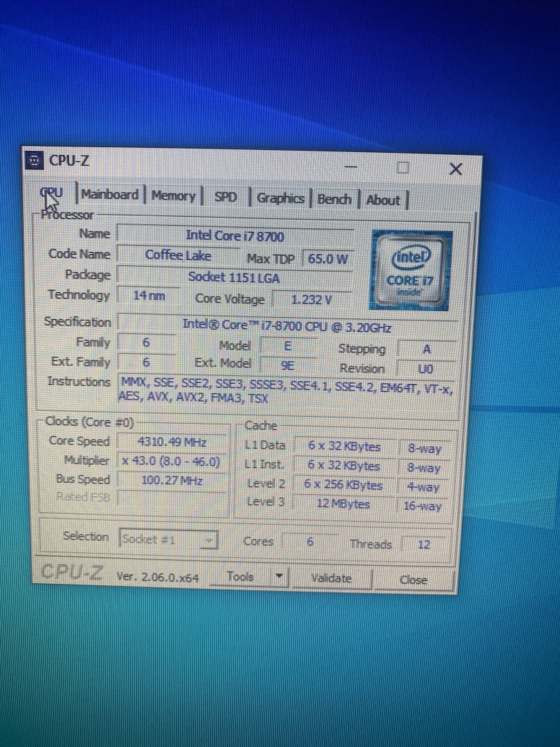This screenshot has width=560, height=747.
Task: Click the Level 3 '16-way' field
Action: (x=423, y=506)
